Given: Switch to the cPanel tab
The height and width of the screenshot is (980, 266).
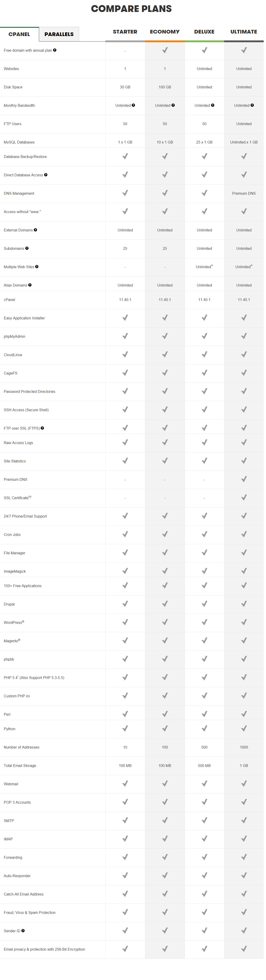Looking at the screenshot, I should click(19, 34).
